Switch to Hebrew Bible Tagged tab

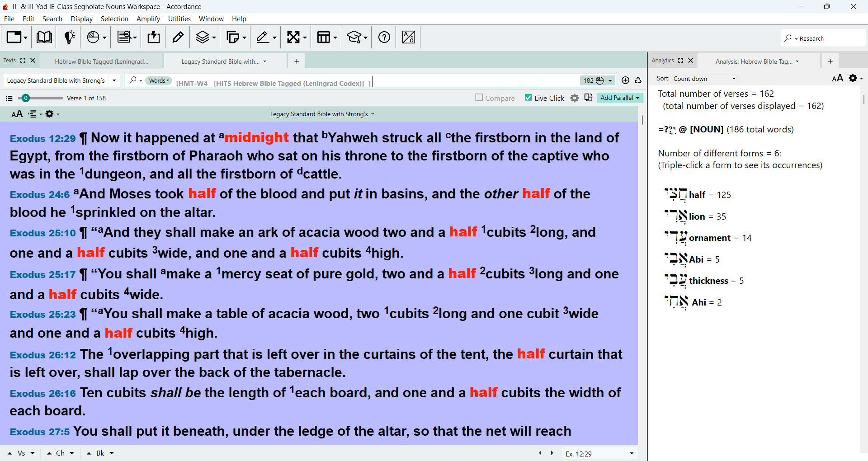[102, 61]
